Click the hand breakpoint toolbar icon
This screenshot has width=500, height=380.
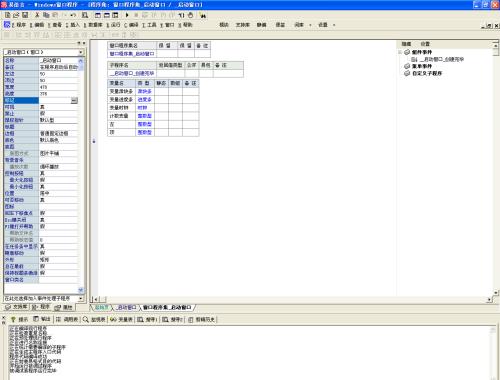(190, 15)
